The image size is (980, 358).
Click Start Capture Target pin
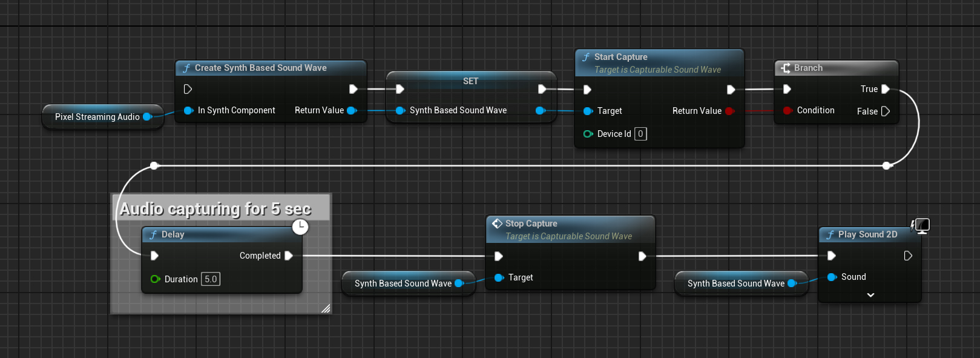[588, 111]
